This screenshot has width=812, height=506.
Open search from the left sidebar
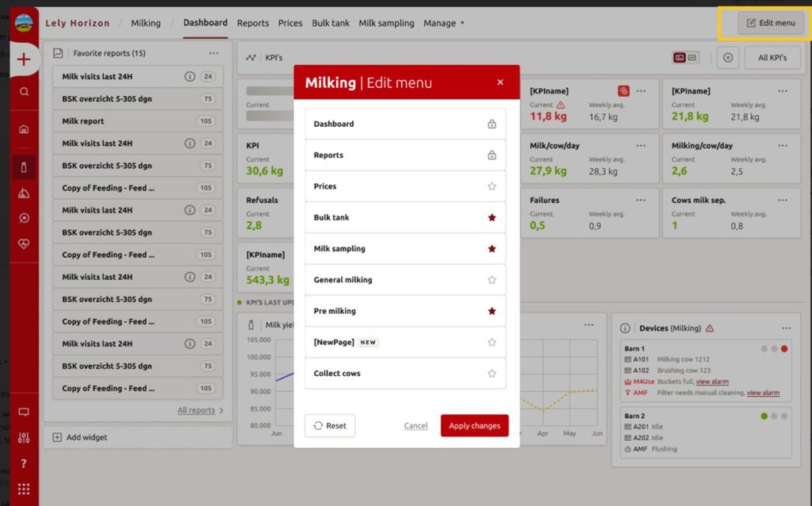[x=24, y=92]
